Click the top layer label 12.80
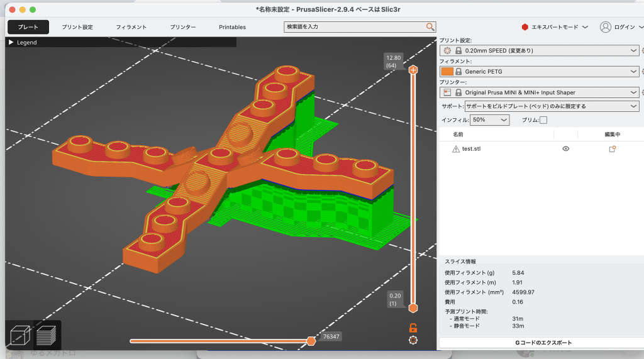The height and width of the screenshot is (359, 644). [x=393, y=58]
